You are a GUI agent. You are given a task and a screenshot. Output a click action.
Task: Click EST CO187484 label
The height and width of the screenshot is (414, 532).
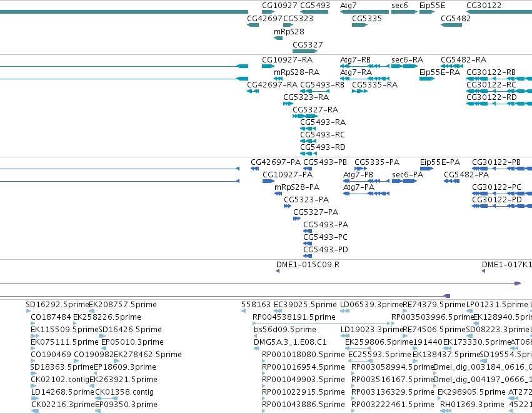[51, 317]
